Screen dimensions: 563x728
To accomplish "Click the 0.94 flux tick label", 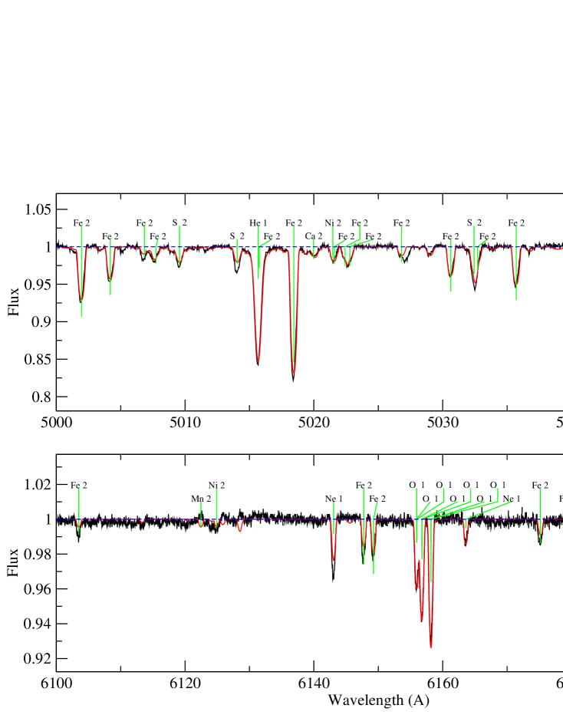I will [38, 624].
